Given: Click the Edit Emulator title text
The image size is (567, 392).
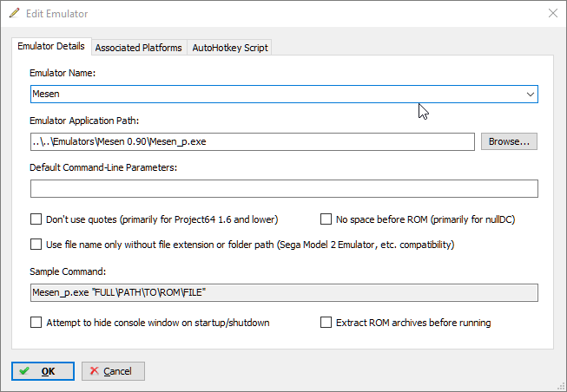Looking at the screenshot, I should (x=56, y=14).
